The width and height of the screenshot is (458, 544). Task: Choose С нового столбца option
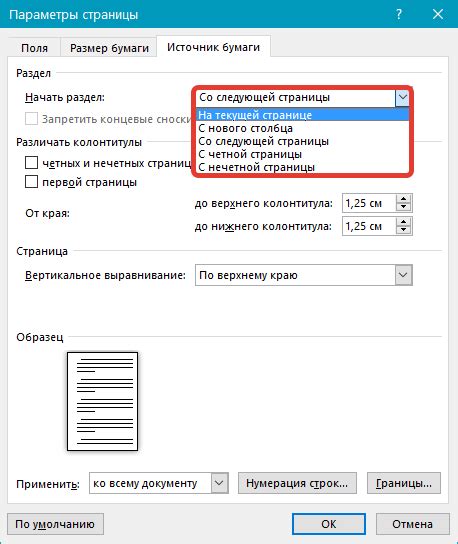pos(303,128)
